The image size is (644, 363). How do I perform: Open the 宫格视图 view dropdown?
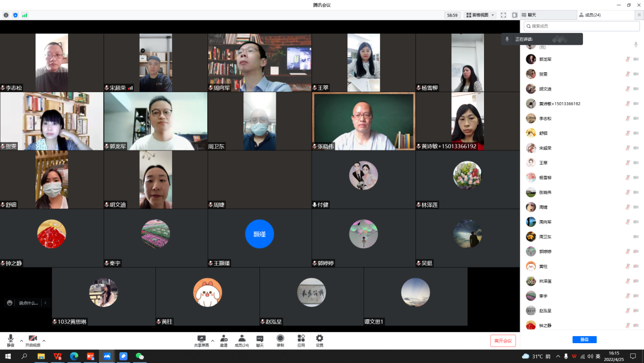[x=480, y=15]
